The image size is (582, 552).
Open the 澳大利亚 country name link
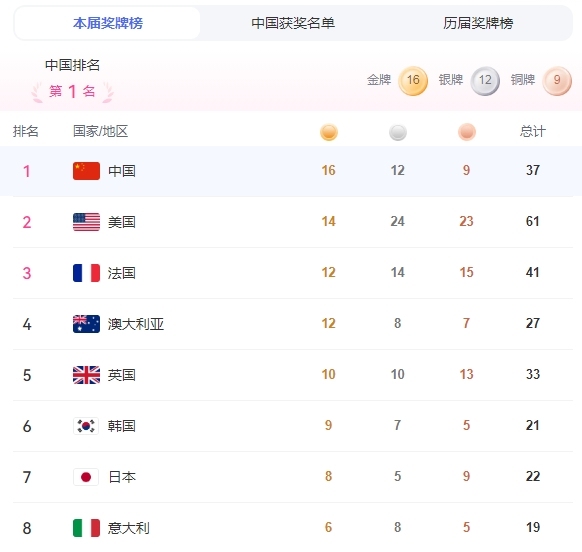pyautogui.click(x=136, y=324)
